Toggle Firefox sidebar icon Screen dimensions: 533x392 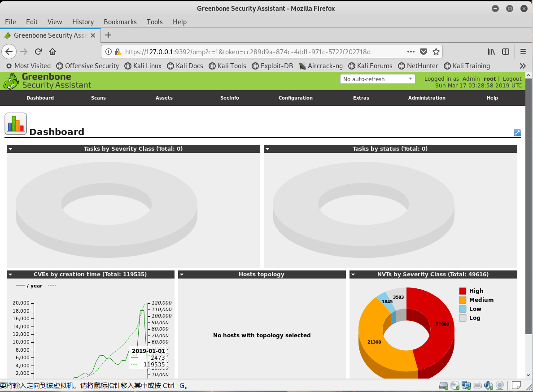pyautogui.click(x=506, y=52)
